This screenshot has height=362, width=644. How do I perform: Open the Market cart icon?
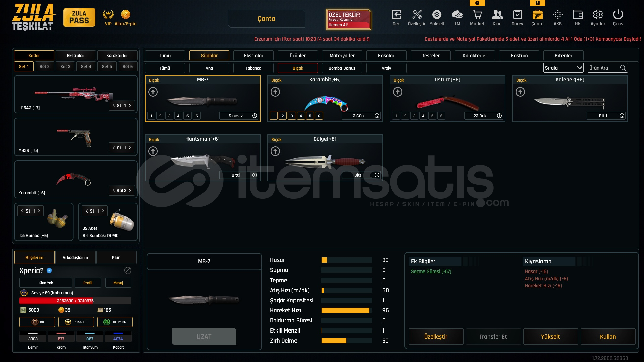tap(477, 15)
